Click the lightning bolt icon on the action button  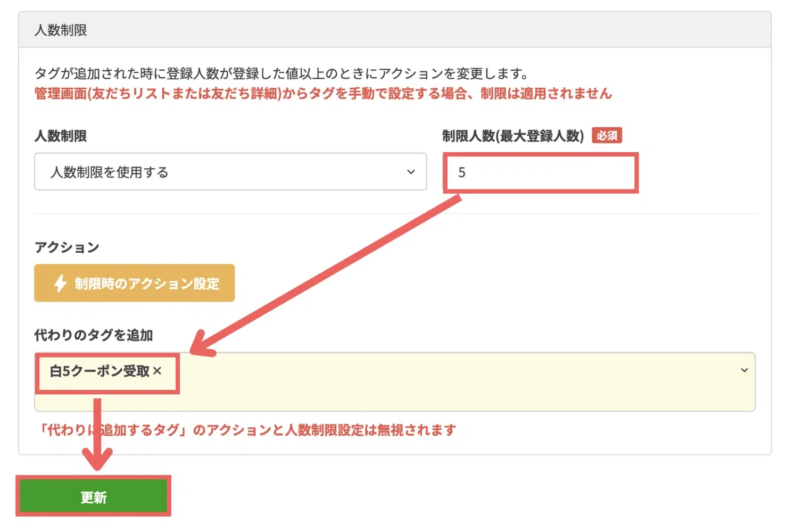61,283
